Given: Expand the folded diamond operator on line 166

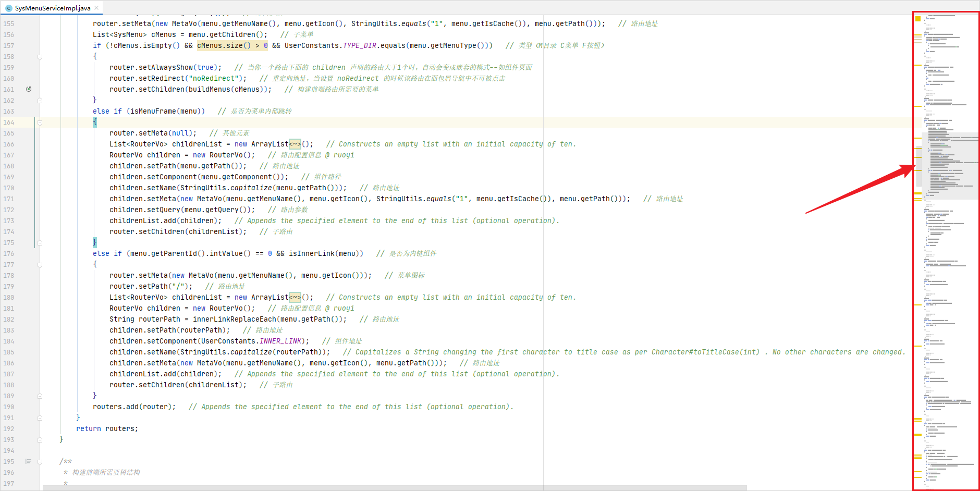Looking at the screenshot, I should click(295, 144).
